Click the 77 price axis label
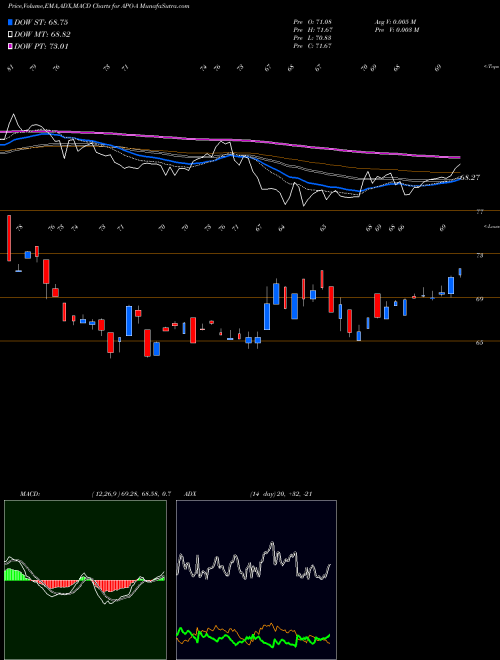This screenshot has height=660, width=500. pyautogui.click(x=479, y=212)
